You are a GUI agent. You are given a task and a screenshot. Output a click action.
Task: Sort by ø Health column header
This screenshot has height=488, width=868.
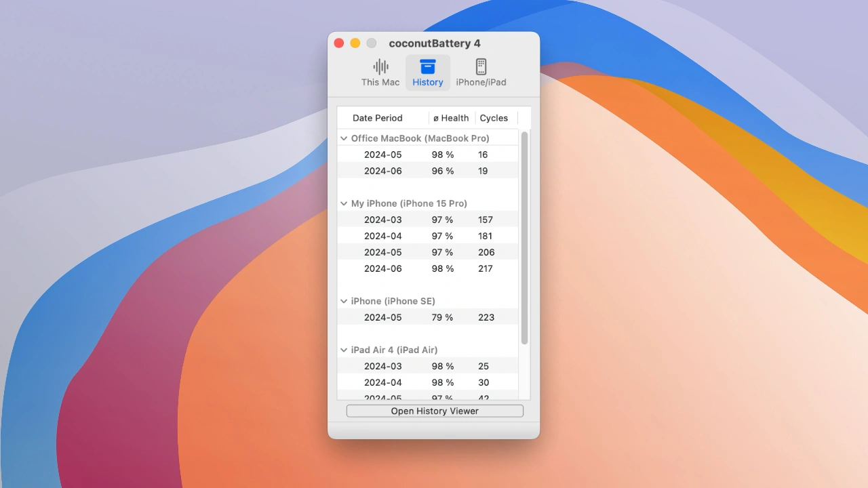click(x=452, y=118)
